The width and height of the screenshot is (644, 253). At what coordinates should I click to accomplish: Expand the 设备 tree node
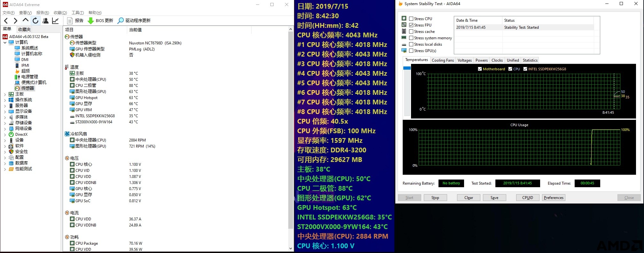[x=5, y=140]
